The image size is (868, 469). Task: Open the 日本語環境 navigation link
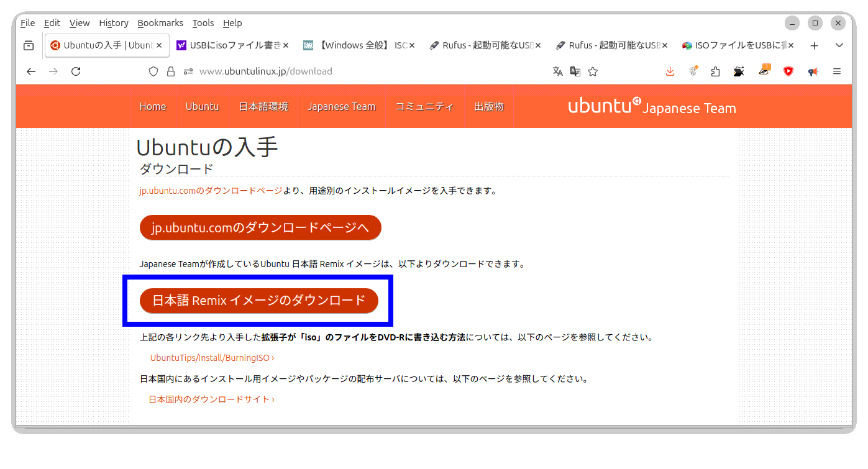(263, 107)
